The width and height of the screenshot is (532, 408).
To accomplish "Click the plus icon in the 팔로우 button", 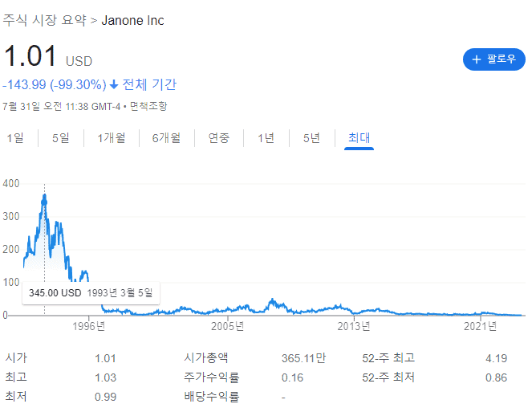I will point(477,59).
